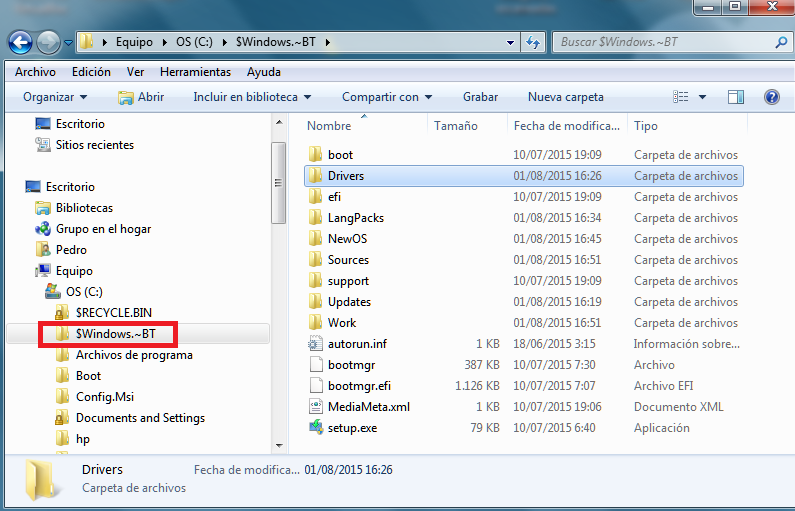Open the help question mark icon

point(771,97)
